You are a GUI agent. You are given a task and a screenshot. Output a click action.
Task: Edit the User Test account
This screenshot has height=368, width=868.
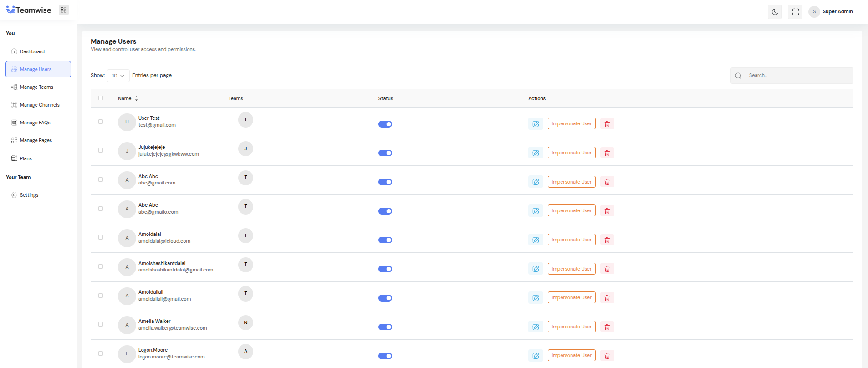click(x=536, y=124)
